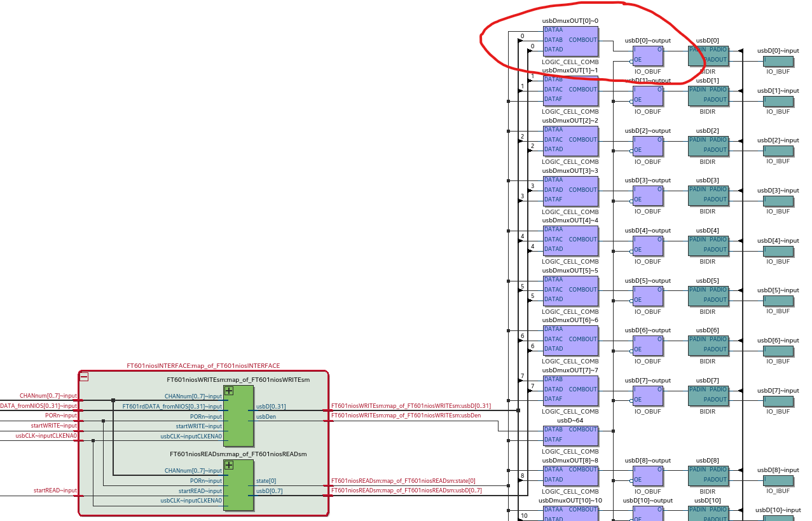Click the usbD[0]~input IO_IBUF block
This screenshot has height=521, width=812.
(x=778, y=60)
